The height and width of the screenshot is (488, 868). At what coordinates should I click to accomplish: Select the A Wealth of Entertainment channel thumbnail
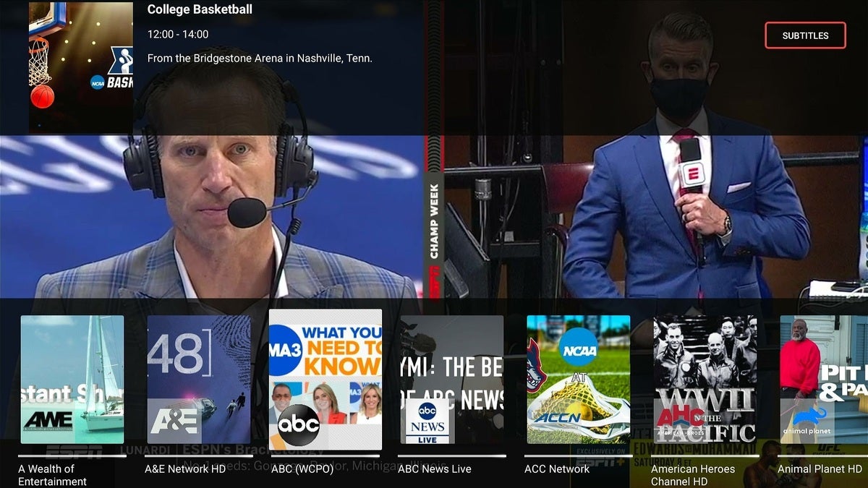point(72,380)
